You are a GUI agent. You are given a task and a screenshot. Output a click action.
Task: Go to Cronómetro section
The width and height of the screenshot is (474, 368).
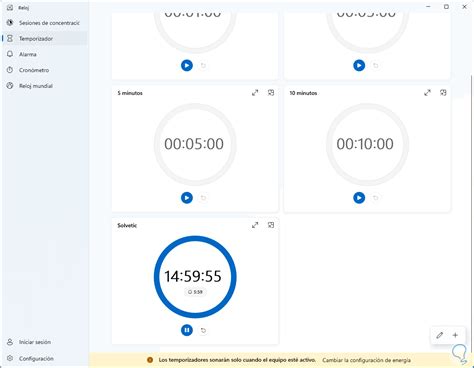(x=45, y=70)
